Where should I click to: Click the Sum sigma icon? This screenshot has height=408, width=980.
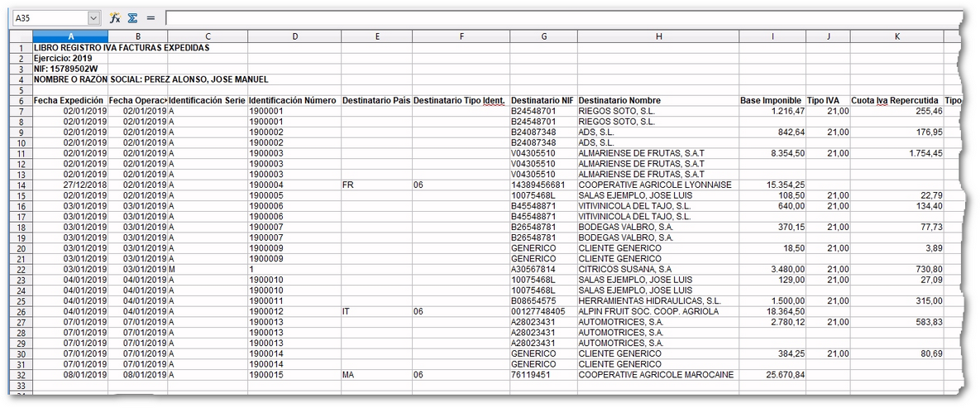point(132,18)
